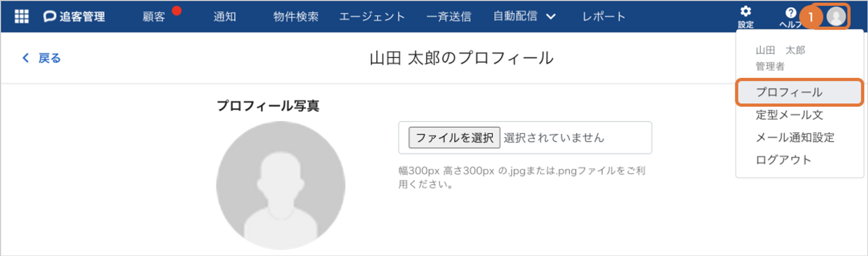
Task: Open the ヘルプ question mark icon
Action: click(791, 13)
